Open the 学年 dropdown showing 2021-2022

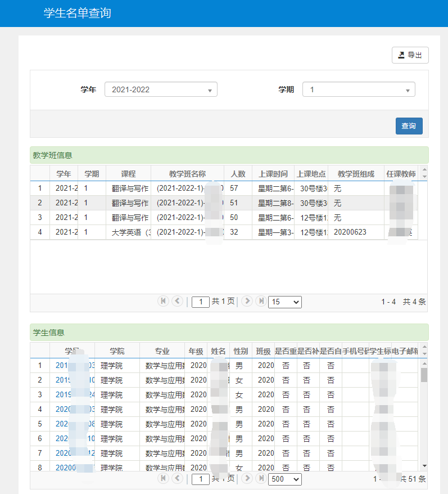point(161,89)
